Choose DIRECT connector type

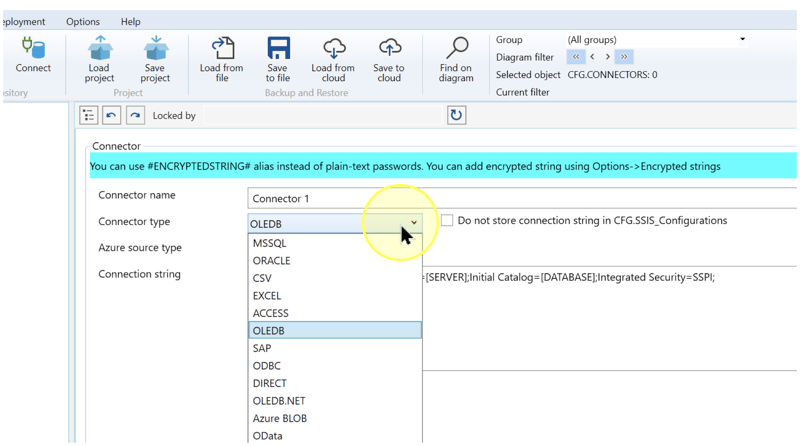pos(335,383)
